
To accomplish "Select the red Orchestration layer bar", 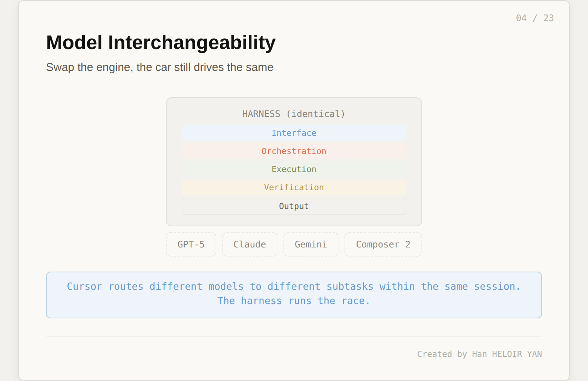I will tap(294, 151).
